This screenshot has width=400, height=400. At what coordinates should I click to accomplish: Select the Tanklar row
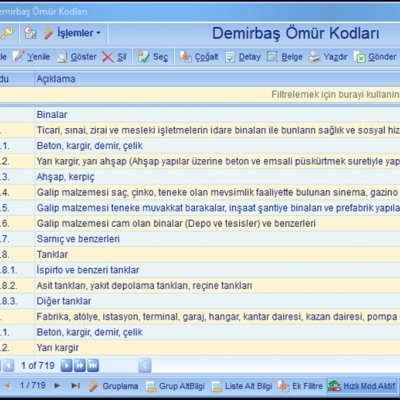(200, 255)
